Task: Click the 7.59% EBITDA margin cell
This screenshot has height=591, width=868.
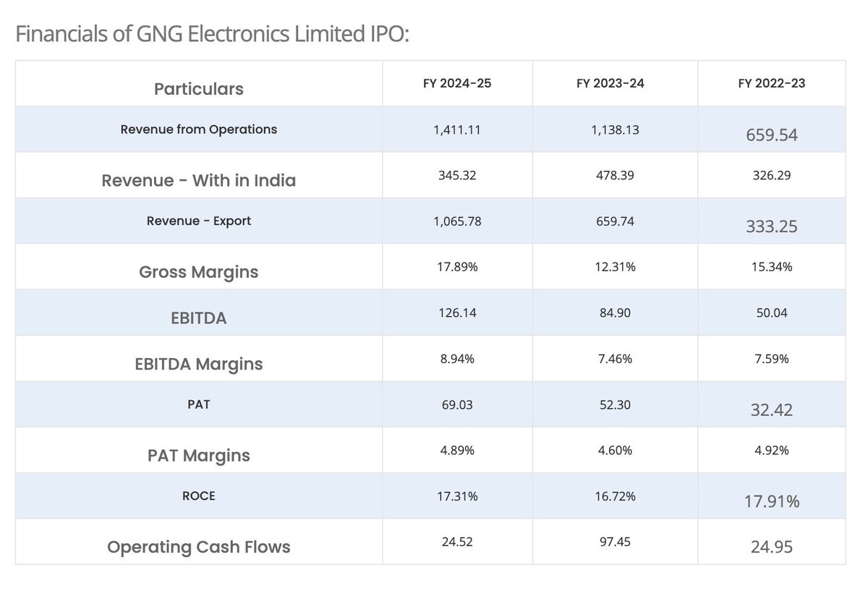Action: click(772, 358)
